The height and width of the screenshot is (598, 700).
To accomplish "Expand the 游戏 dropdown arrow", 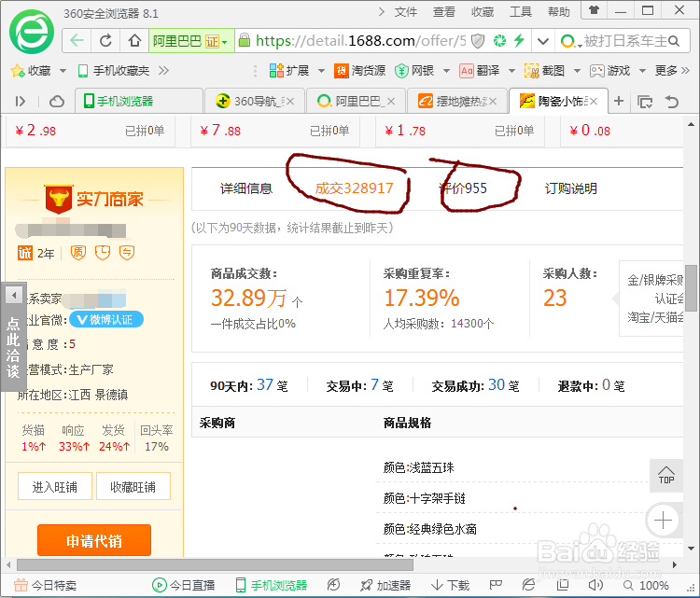I will tap(642, 71).
